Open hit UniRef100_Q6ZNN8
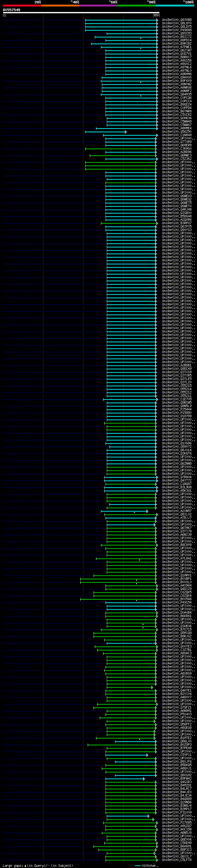This screenshot has height=868, width=197. (x=177, y=463)
